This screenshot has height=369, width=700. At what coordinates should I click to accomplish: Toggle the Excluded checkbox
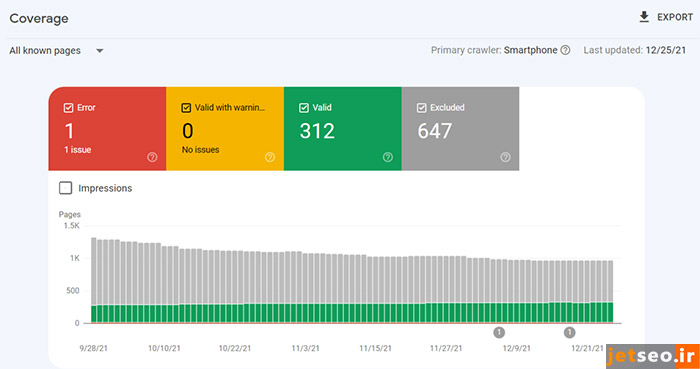point(421,108)
